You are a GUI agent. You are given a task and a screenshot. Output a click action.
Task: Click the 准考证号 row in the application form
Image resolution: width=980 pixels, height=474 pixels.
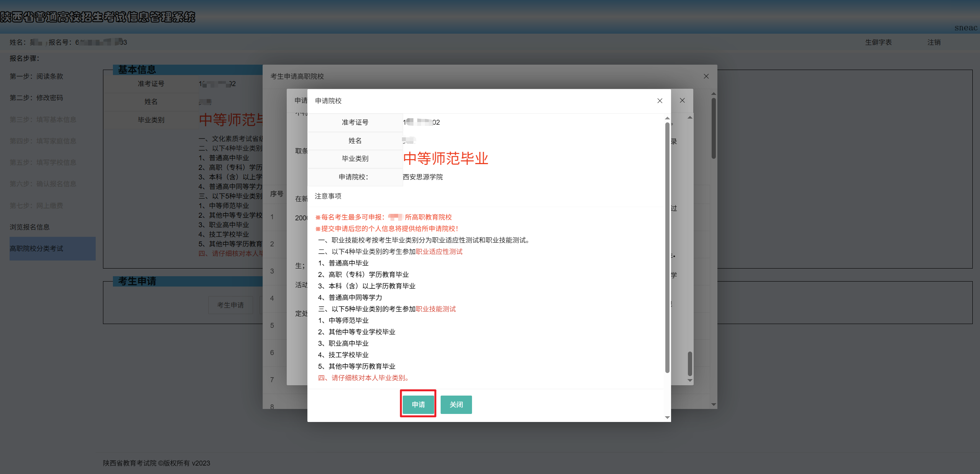coord(355,122)
